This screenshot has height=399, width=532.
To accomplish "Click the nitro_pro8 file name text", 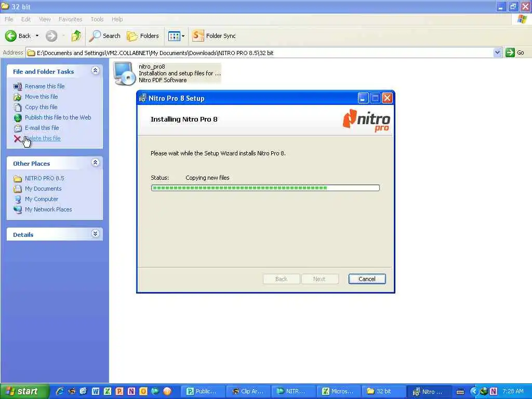I will 152,66.
